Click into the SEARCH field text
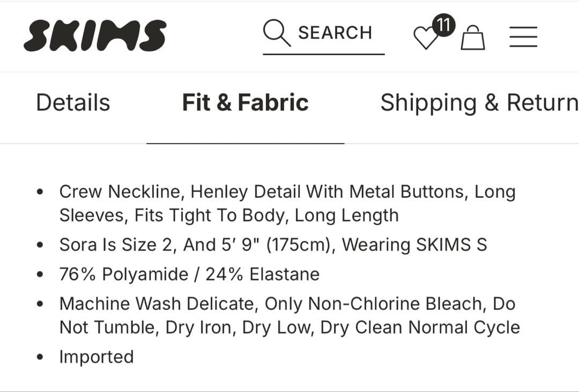This screenshot has width=579, height=392. click(x=335, y=33)
